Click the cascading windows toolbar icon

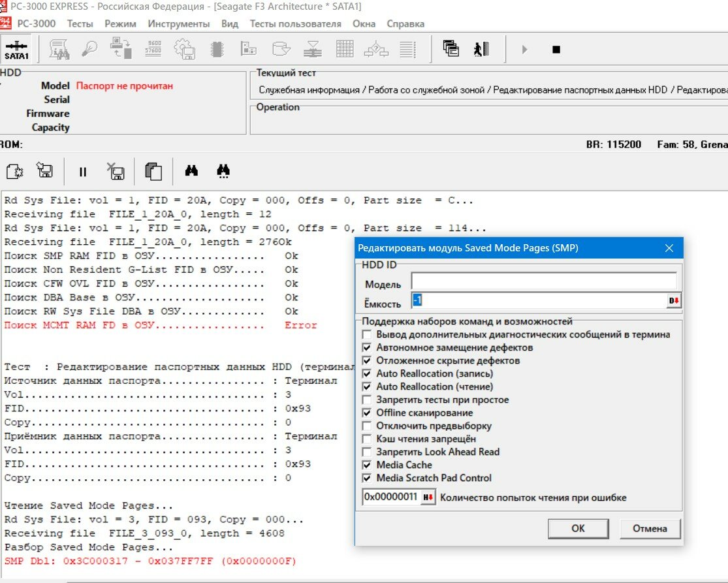pyautogui.click(x=451, y=49)
